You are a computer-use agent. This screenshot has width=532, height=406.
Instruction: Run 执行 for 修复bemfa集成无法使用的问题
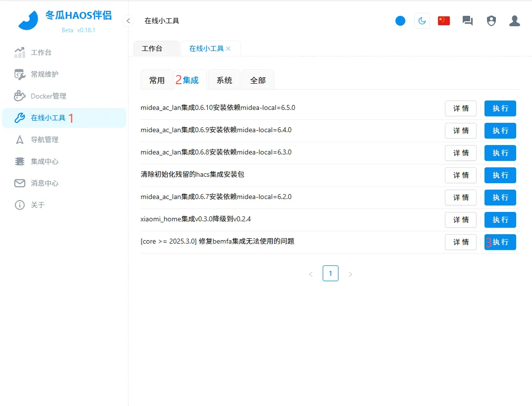[500, 242]
